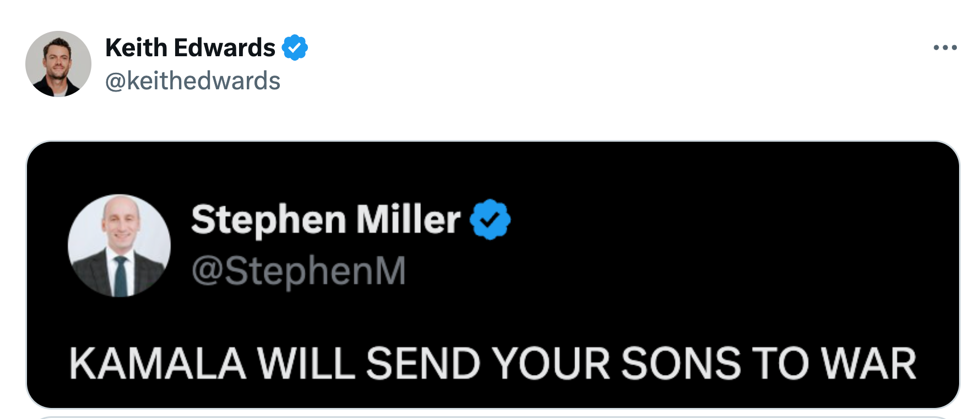Click Stephen Miller's avatar in the screenshot
Viewport: 980px width, 419px height.
pos(119,245)
